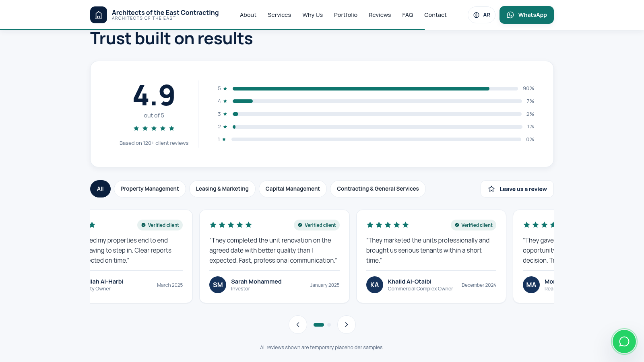Click the stars under the 4.9 score
Viewport: 644px width, 362px height.
point(154,128)
